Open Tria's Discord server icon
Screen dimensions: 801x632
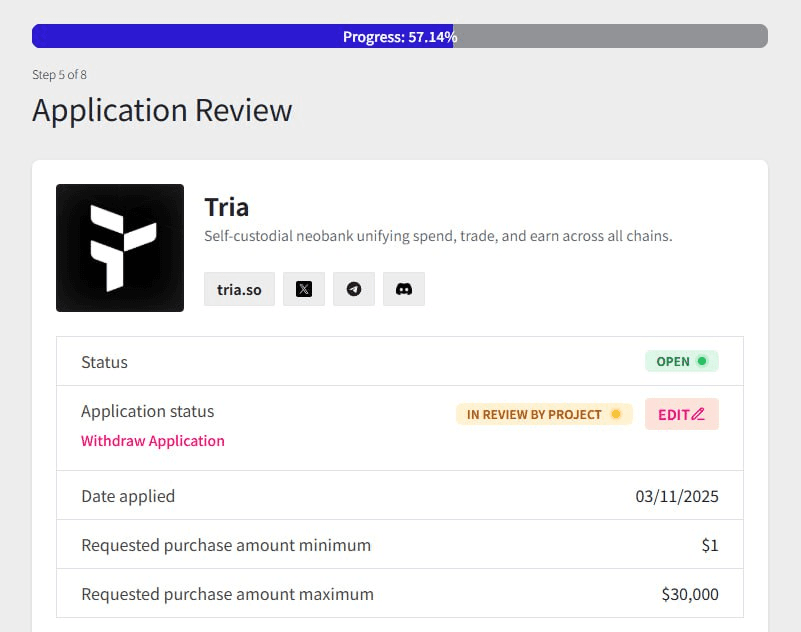pyautogui.click(x=404, y=289)
